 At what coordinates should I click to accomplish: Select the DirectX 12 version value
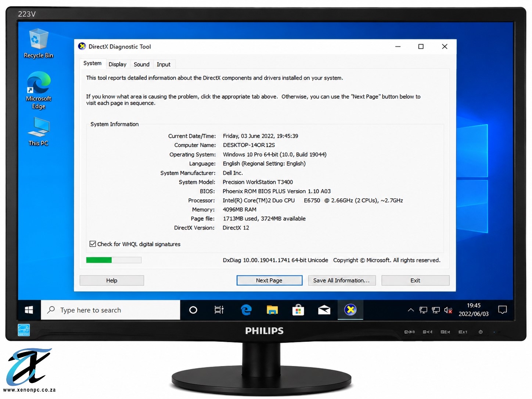coord(236,228)
